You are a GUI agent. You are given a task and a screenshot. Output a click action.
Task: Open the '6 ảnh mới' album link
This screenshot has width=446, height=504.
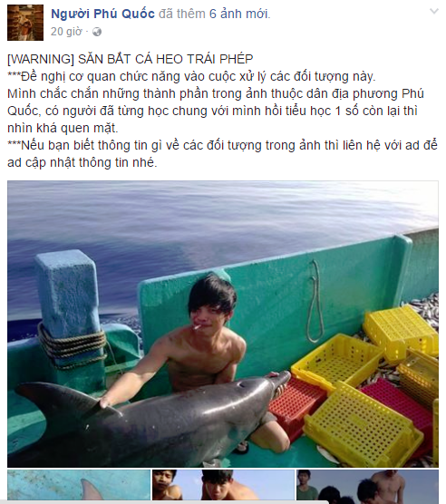[x=238, y=14]
